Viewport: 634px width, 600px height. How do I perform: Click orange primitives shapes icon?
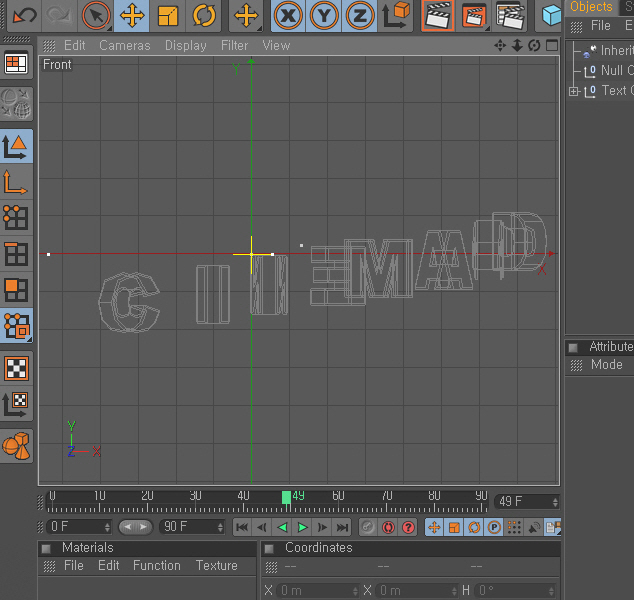click(16, 446)
